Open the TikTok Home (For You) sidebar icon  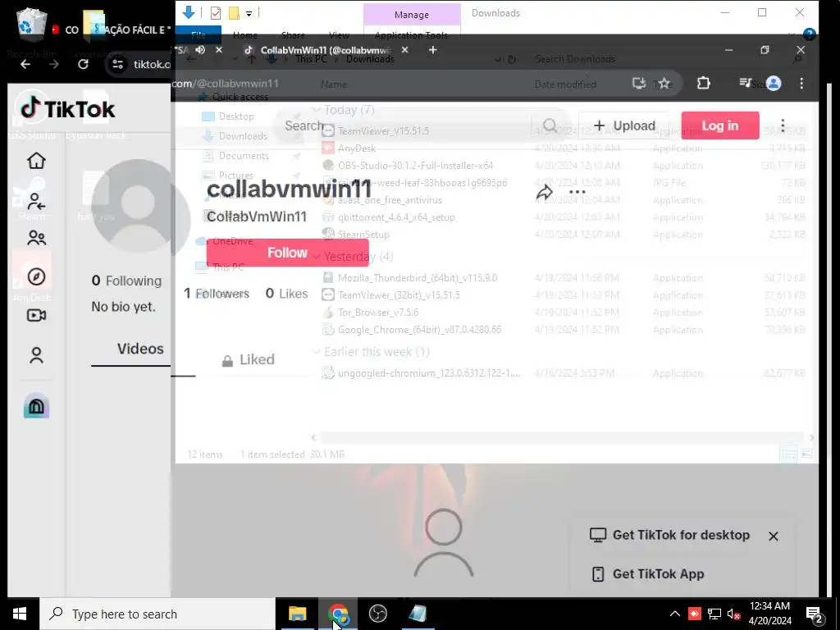point(36,161)
